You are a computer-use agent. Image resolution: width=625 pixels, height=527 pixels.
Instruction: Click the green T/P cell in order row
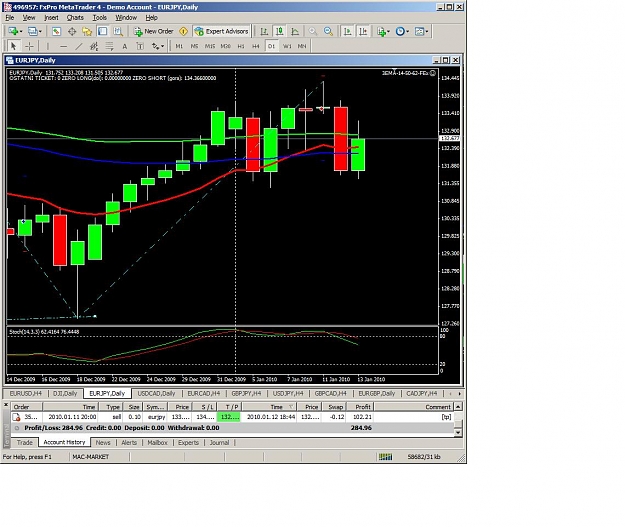click(x=229, y=417)
